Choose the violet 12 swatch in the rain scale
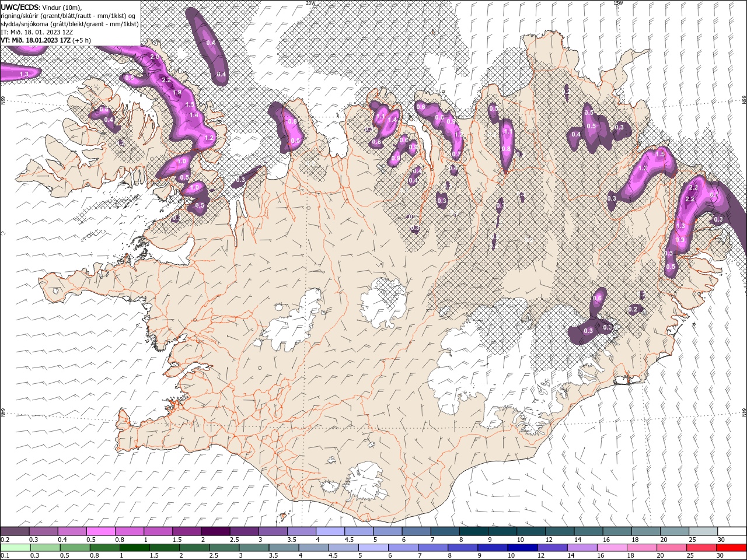The height and width of the screenshot is (560, 747). [x=551, y=548]
